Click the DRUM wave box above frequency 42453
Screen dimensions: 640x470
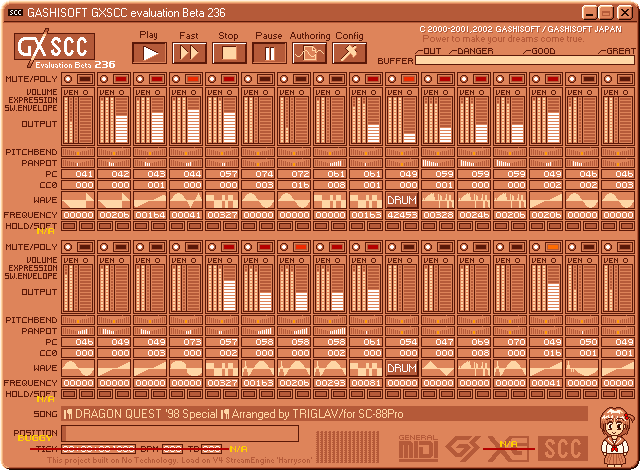402,200
